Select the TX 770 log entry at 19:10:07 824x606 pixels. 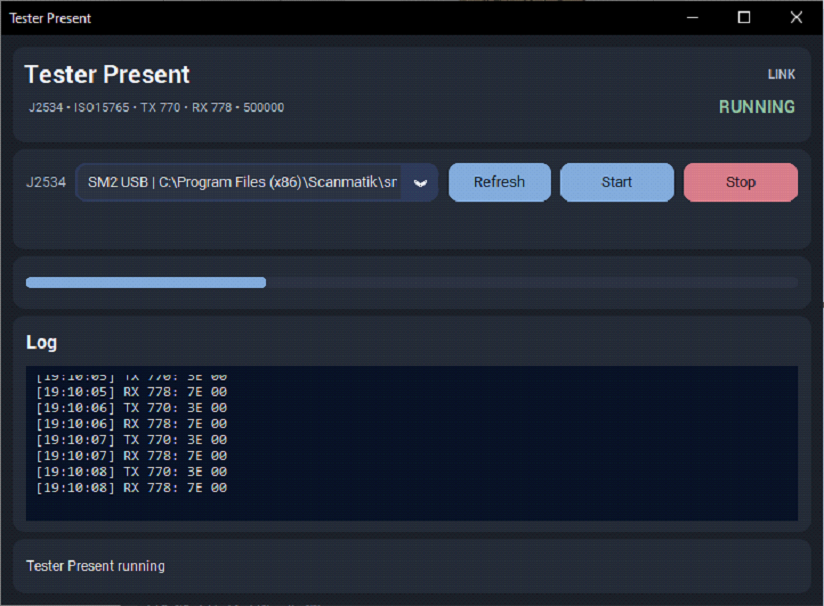click(x=131, y=440)
